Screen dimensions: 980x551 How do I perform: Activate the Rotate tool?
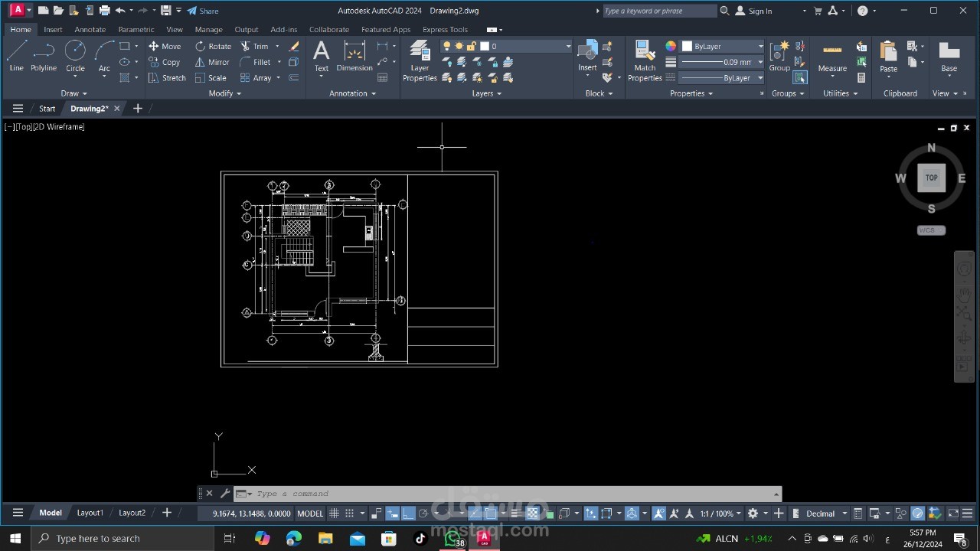tap(213, 46)
